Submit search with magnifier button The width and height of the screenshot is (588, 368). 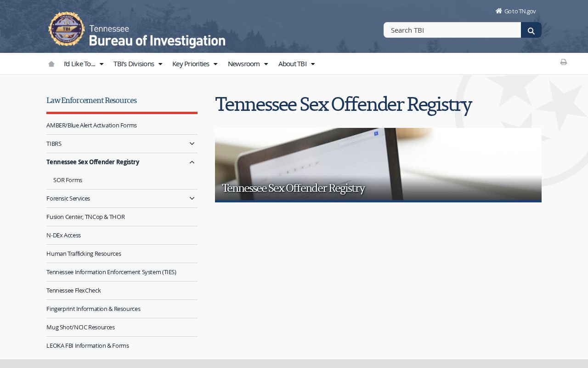click(531, 30)
